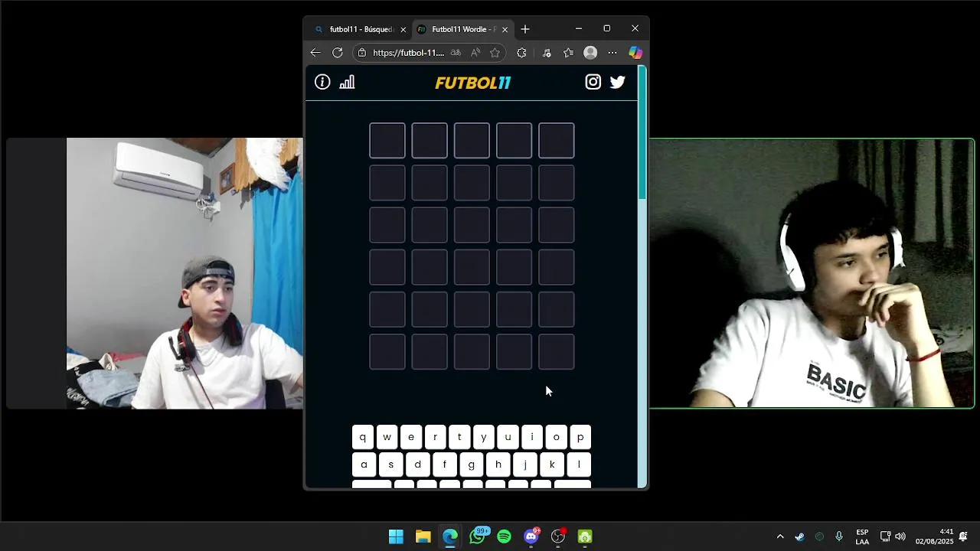Tap the Q key
Image resolution: width=980 pixels, height=551 pixels.
(x=363, y=437)
